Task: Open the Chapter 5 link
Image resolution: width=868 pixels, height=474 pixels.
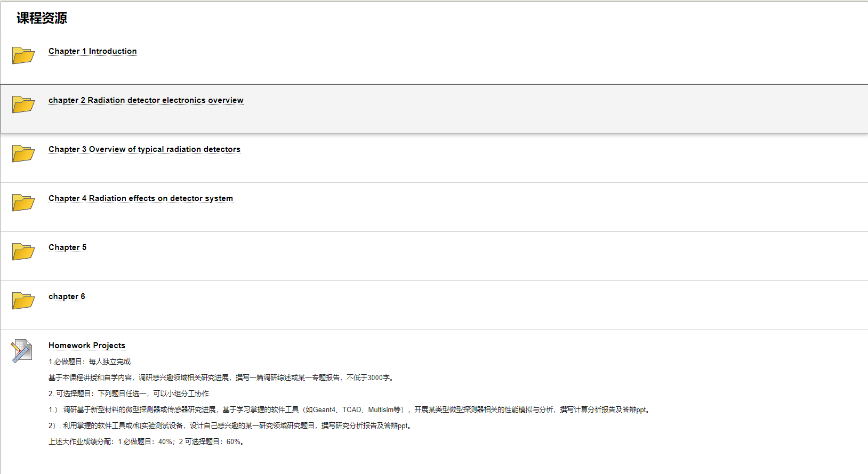Action: point(67,247)
